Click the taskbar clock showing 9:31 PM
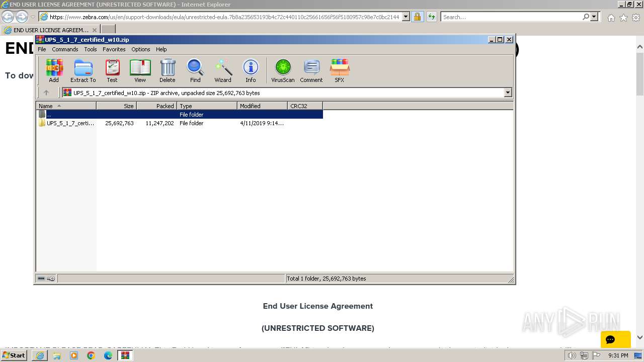The image size is (644, 362). tap(618, 355)
